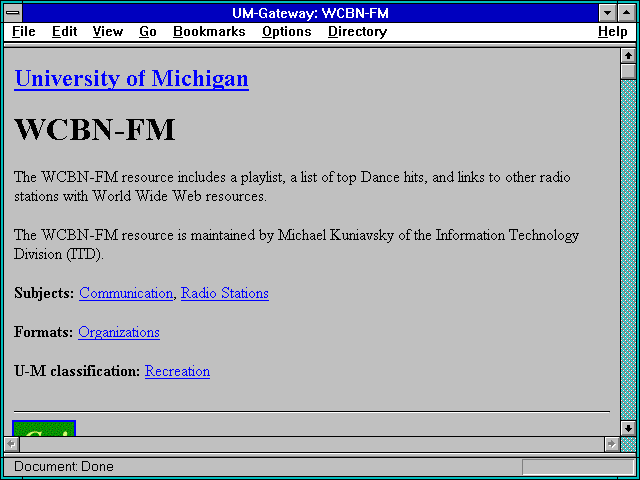Click the WCBN-FM page heading
Viewport: 640px width, 480px height.
[95, 130]
